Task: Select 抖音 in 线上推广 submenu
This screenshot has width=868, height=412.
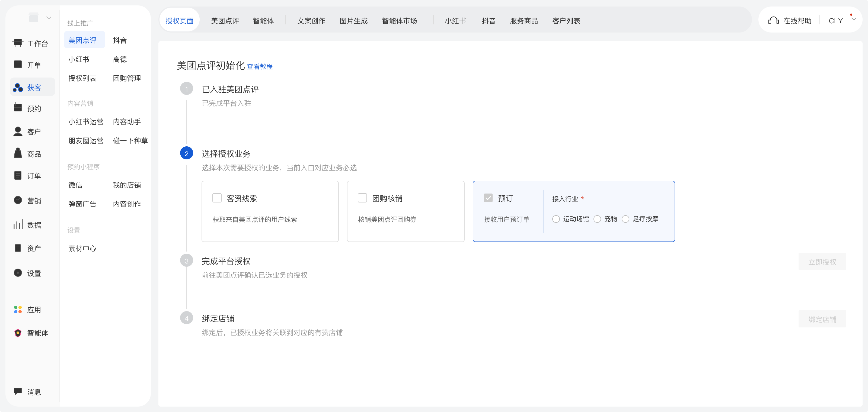Action: coord(120,40)
